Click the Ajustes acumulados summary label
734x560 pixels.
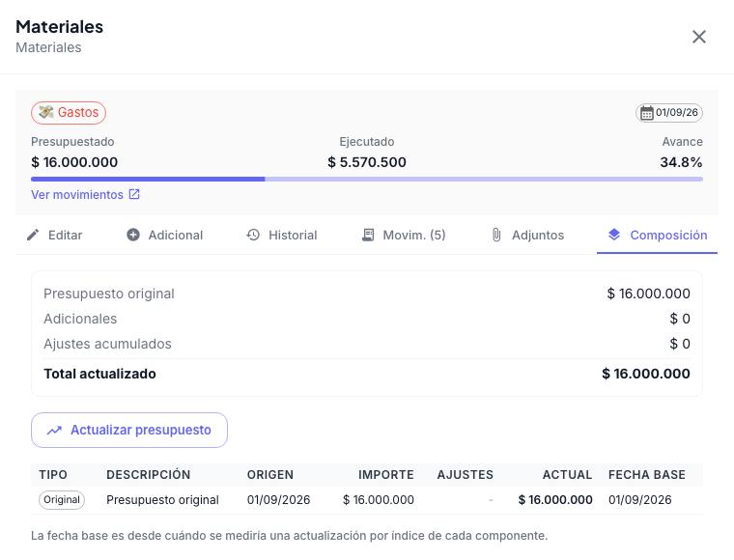coord(107,344)
